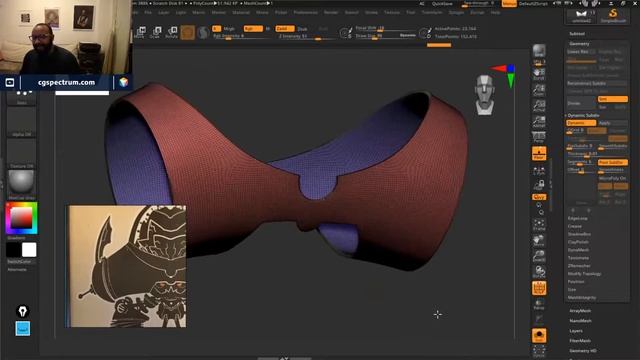This screenshot has height=360, width=640.
Task: Click the BPR render icon
Action: [x=539, y=51]
